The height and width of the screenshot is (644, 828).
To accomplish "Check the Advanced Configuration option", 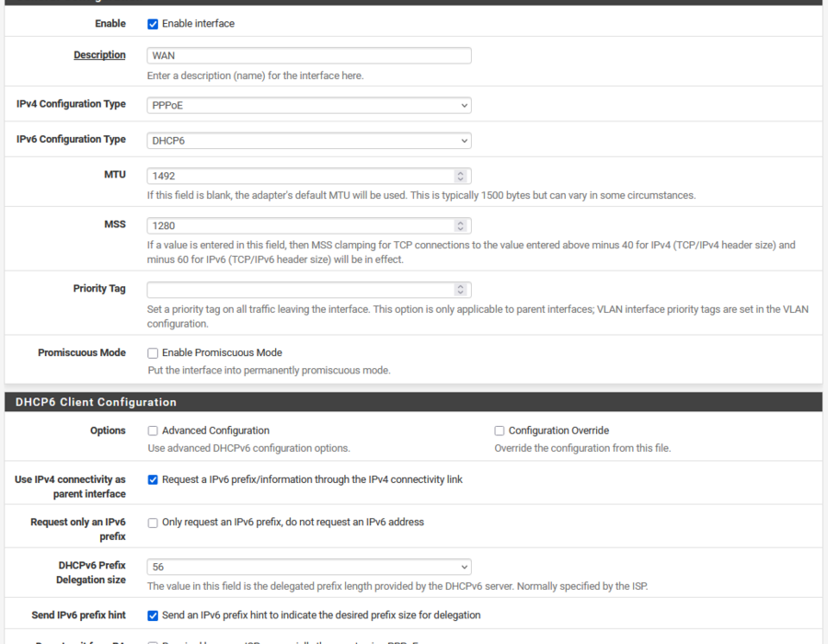I will [153, 431].
